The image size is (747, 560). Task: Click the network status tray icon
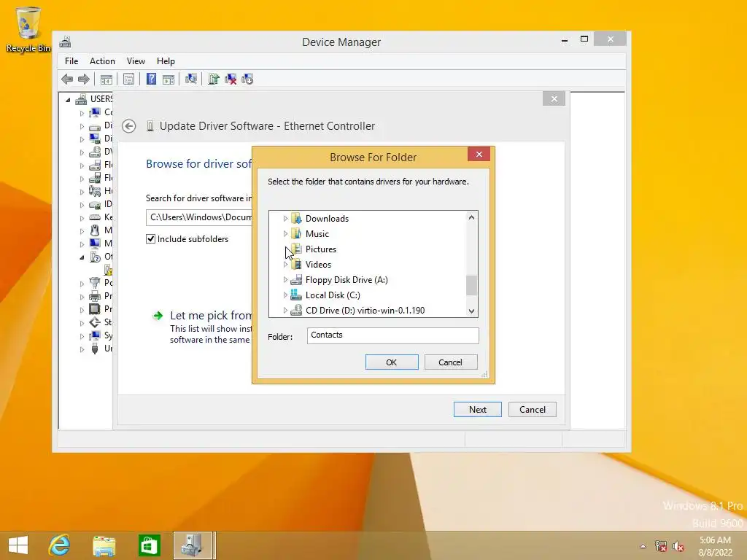click(x=661, y=546)
